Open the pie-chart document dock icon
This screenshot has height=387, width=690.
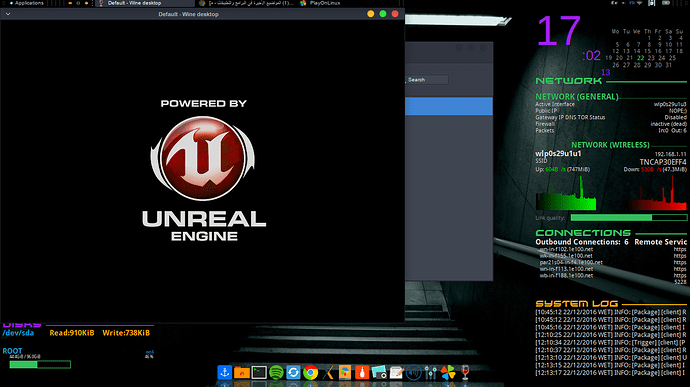pos(345,372)
